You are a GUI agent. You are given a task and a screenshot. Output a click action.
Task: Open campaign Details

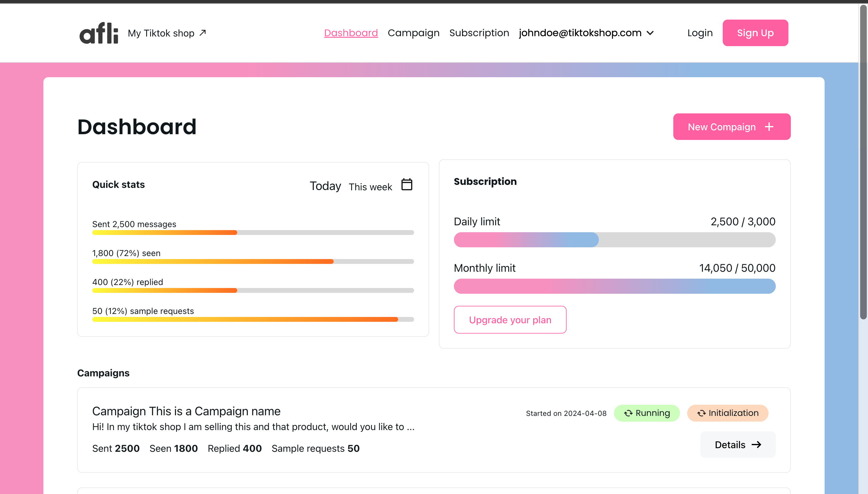click(738, 445)
